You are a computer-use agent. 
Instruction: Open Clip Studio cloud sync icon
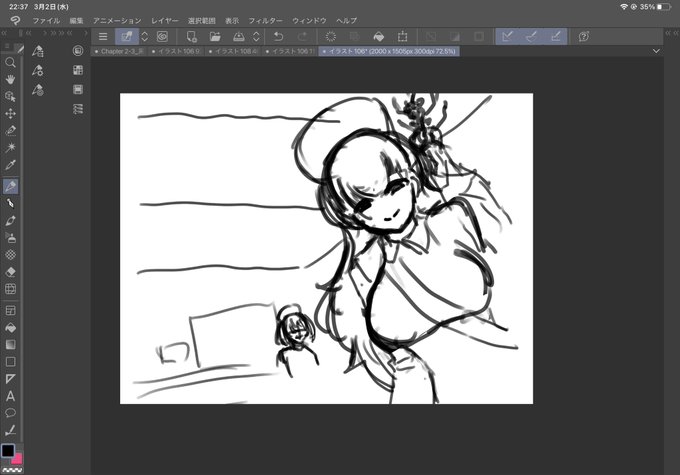163,36
